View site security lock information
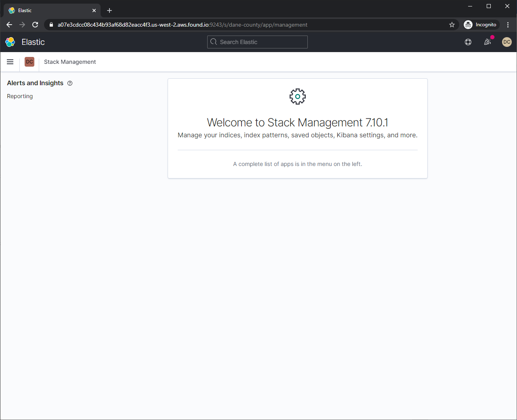 [x=51, y=25]
